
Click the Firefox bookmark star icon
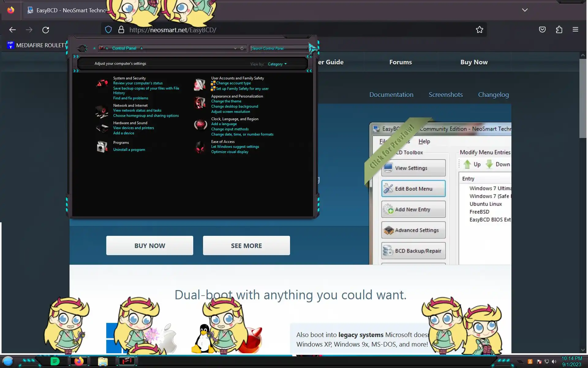tap(479, 30)
